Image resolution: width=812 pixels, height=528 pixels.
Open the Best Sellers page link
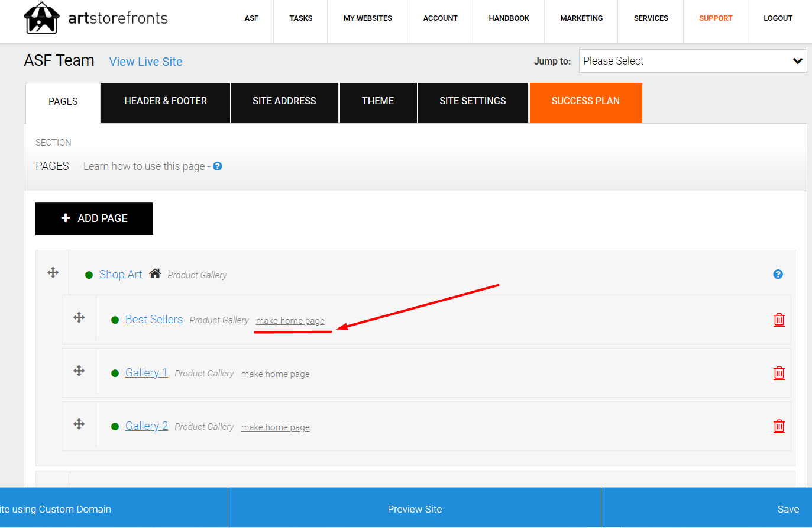pos(154,320)
